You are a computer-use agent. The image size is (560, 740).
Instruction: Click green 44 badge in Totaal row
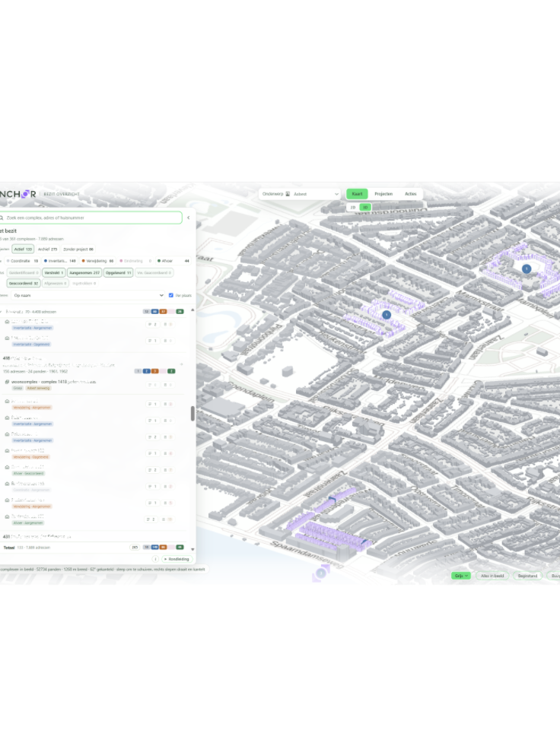(180, 547)
